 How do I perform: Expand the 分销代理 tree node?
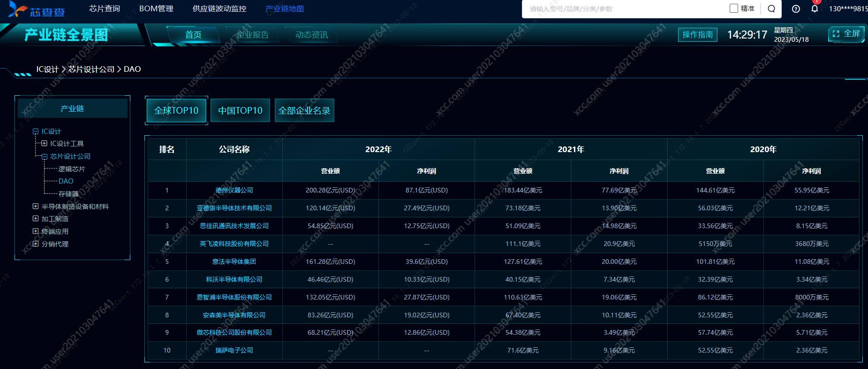coord(36,244)
